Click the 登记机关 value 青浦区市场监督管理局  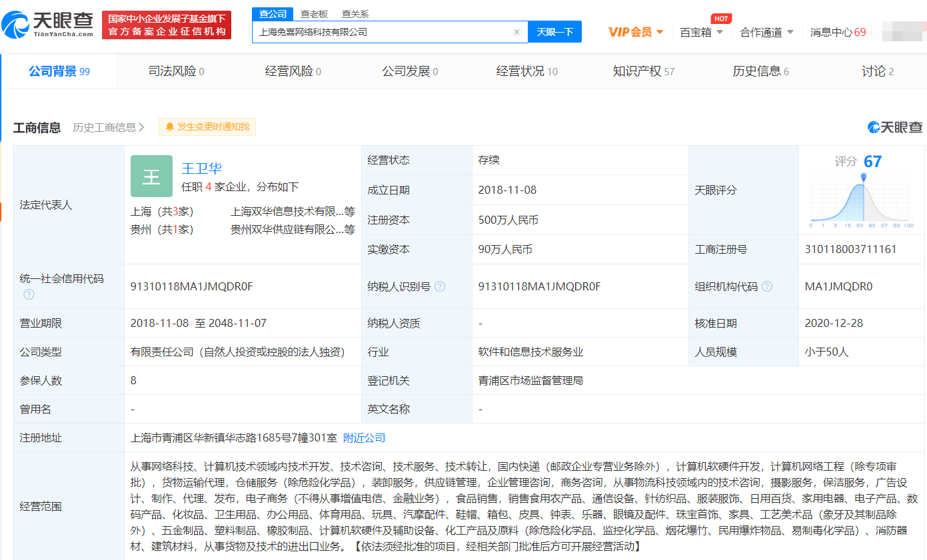[531, 381]
